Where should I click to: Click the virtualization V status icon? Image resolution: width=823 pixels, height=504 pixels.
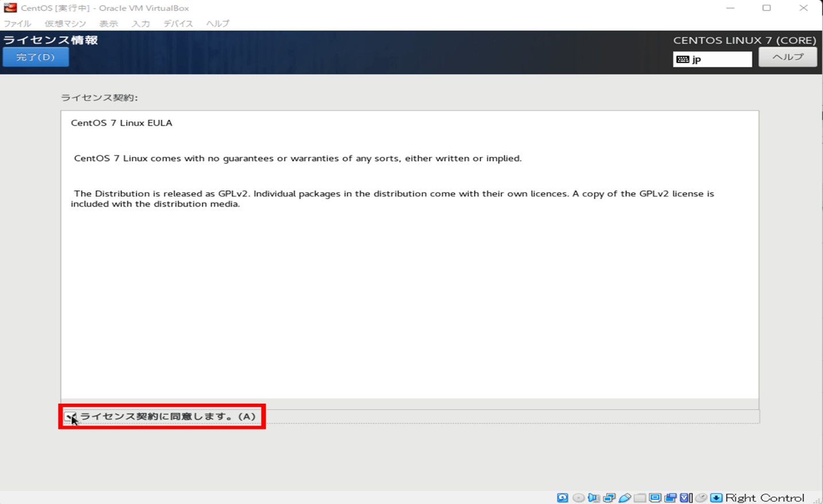[x=686, y=498]
